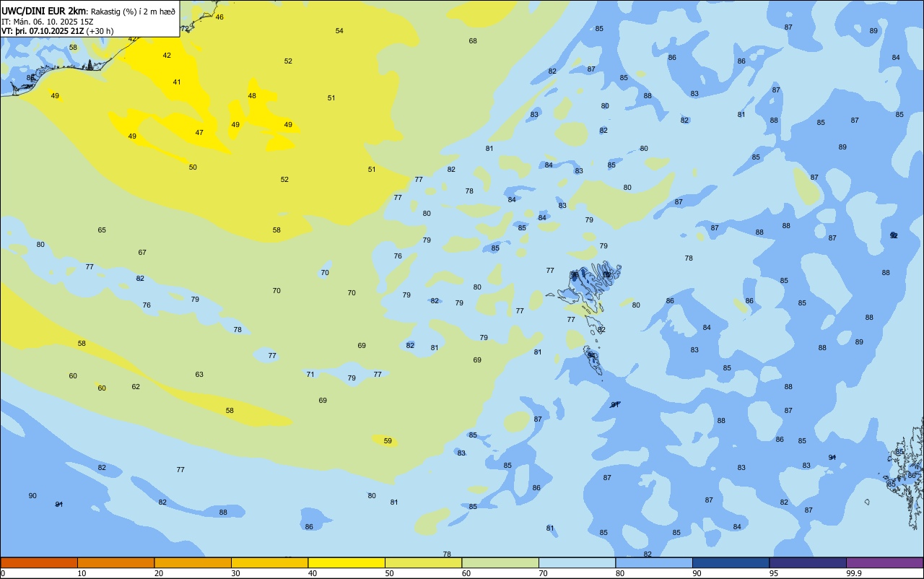The height and width of the screenshot is (579, 924).
Task: Click the humidity reading 48
Action: [252, 95]
